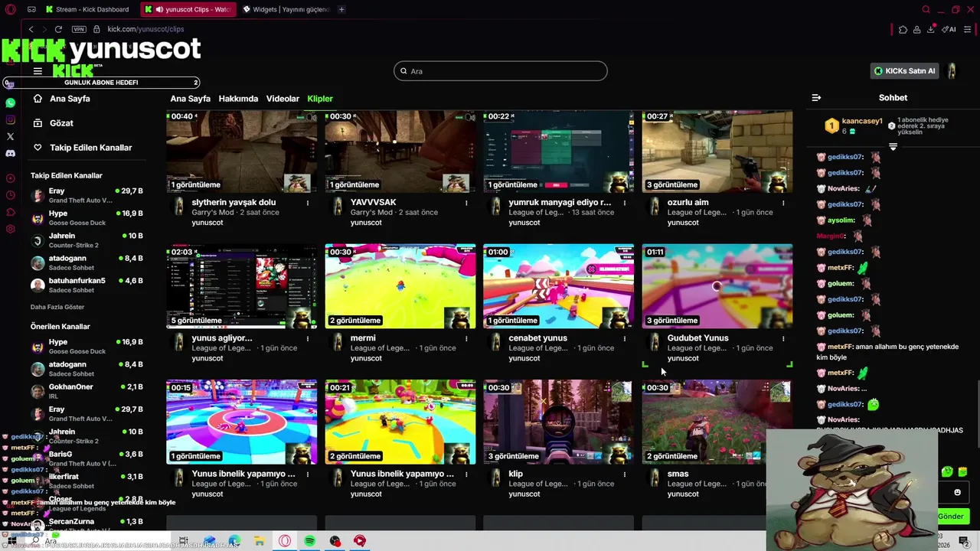Screen dimensions: 980x551
Task: Play the yunus agliyor clip thumbnail
Action: (241, 286)
